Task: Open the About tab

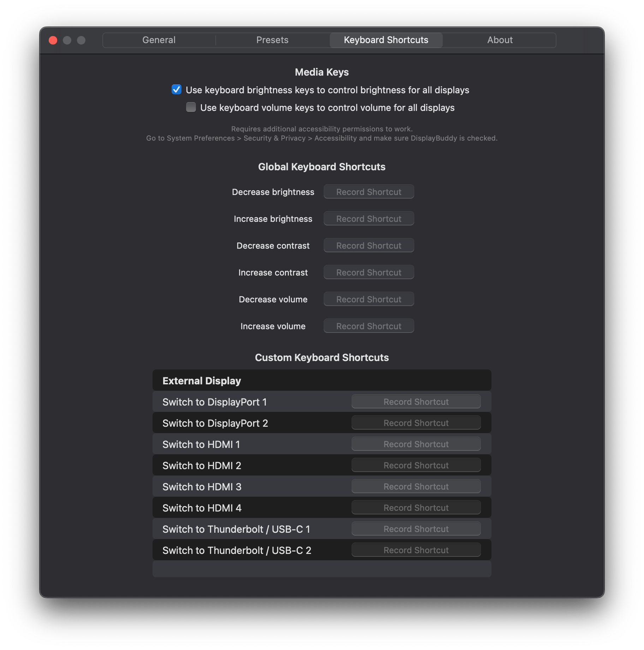Action: pos(500,40)
